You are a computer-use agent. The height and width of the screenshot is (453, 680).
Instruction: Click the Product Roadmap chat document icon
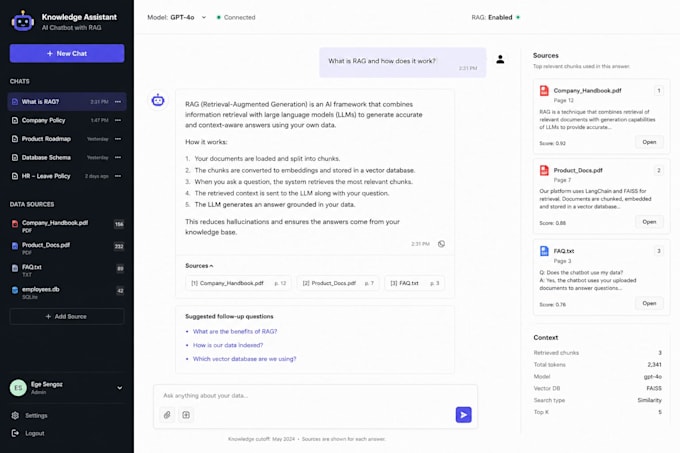tap(15, 139)
